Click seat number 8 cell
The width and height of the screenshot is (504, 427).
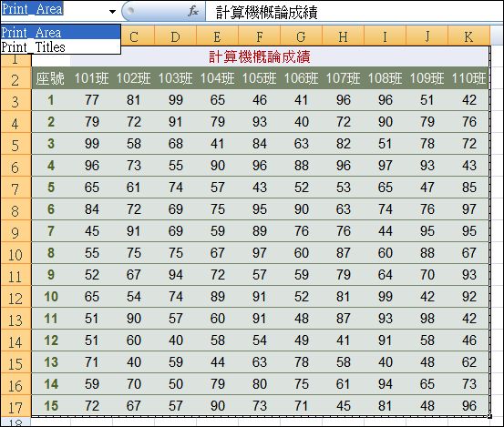pyautogui.click(x=51, y=253)
